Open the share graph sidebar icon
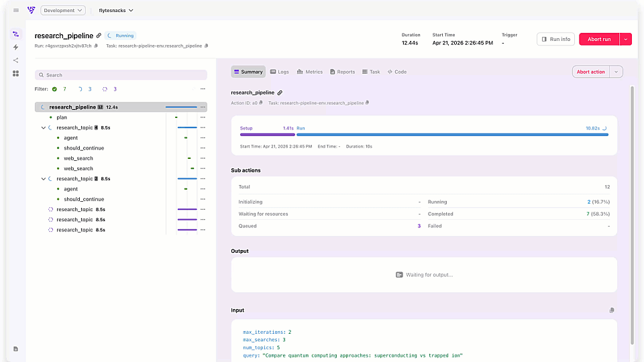Screen dimensions: 644x362 click(x=15, y=60)
